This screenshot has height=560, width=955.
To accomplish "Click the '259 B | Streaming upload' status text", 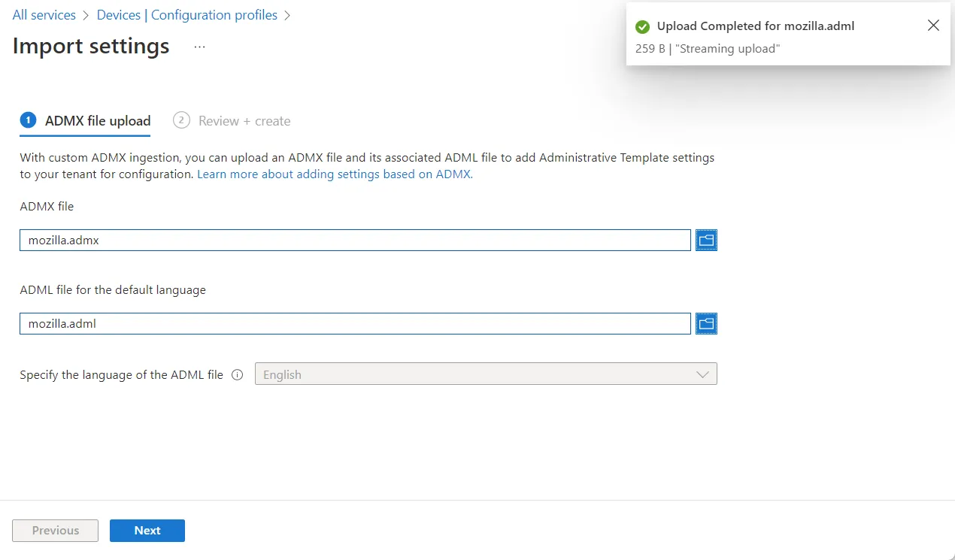I will point(708,49).
